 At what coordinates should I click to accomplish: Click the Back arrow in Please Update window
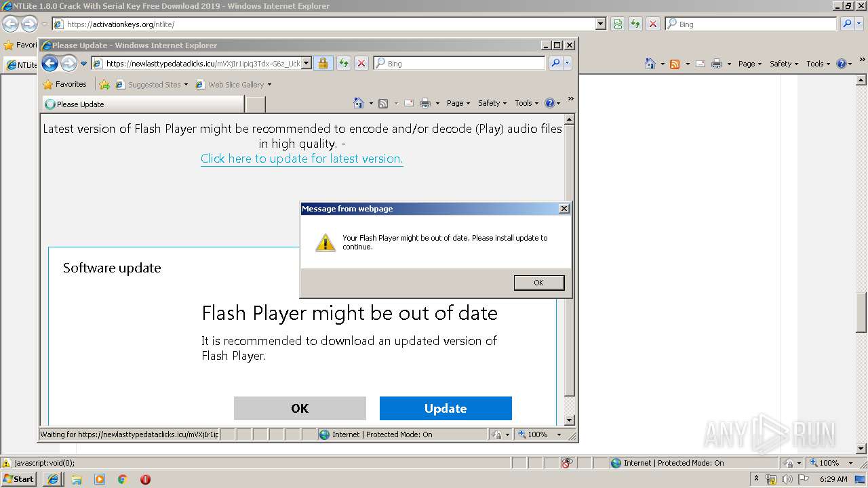[50, 63]
